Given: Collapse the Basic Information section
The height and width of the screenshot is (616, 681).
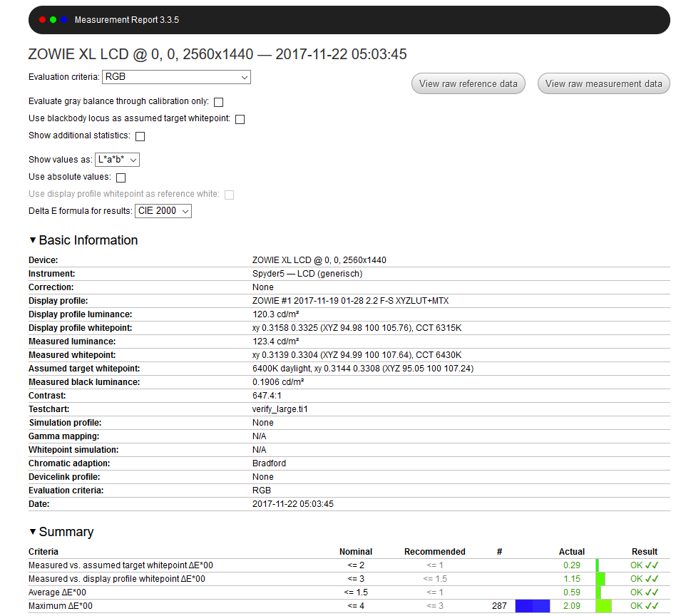Looking at the screenshot, I should click(33, 240).
